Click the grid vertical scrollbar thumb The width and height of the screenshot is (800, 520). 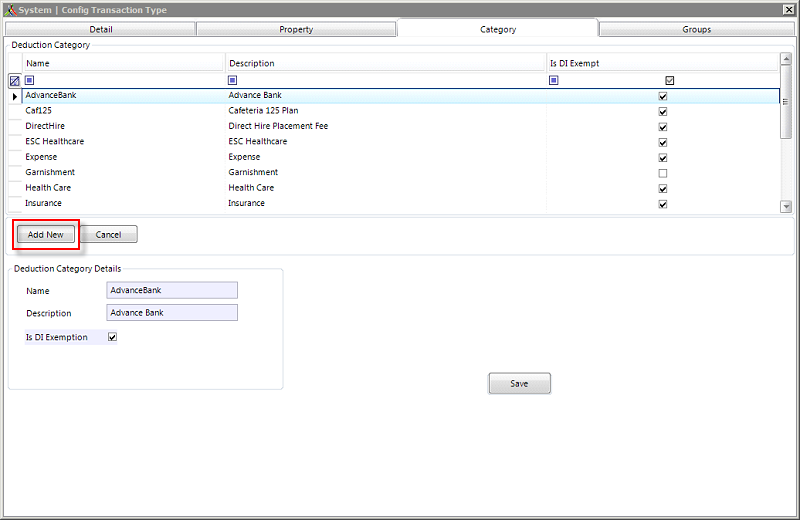pyautogui.click(x=786, y=102)
